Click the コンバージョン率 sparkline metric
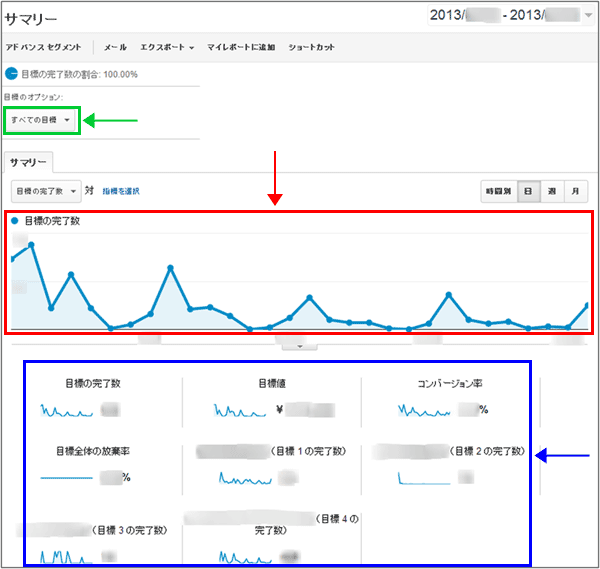The width and height of the screenshot is (600, 569). (x=424, y=411)
